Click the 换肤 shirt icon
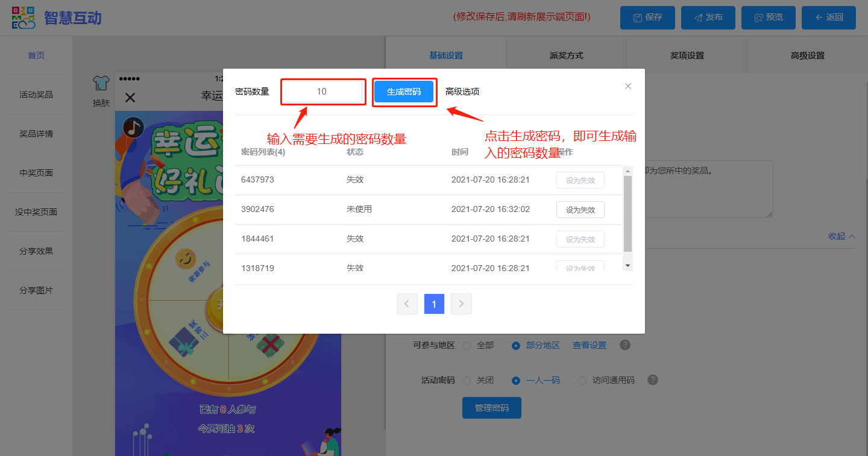868x456 pixels. point(101,84)
